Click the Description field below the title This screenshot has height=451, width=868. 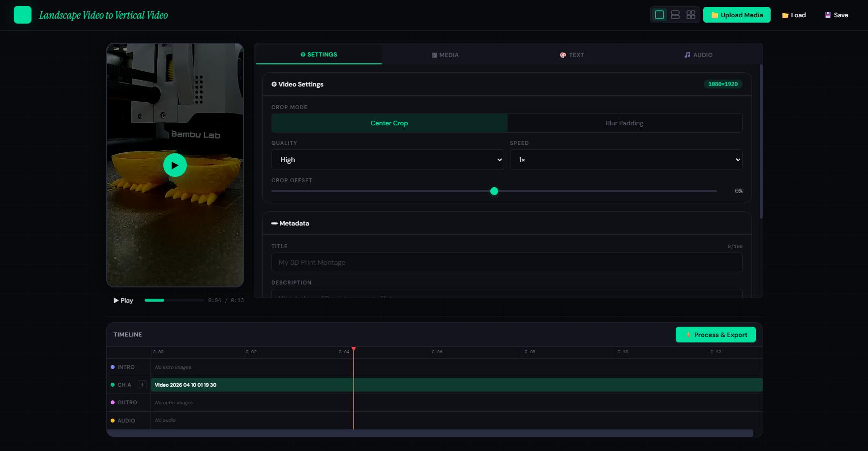click(x=507, y=293)
